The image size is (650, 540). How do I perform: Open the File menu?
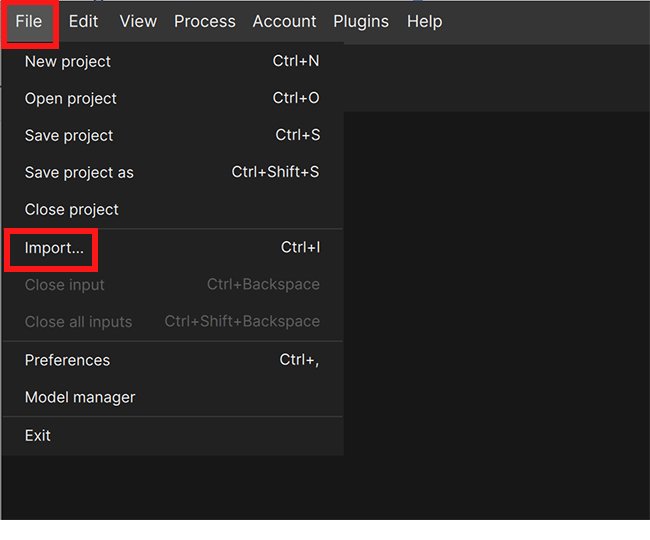click(x=29, y=22)
